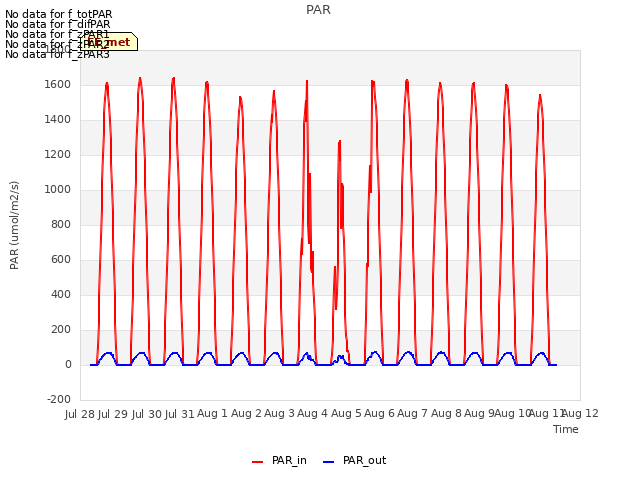Click the 0 y-axis tick label
This screenshot has width=640, height=480.
(68, 364)
